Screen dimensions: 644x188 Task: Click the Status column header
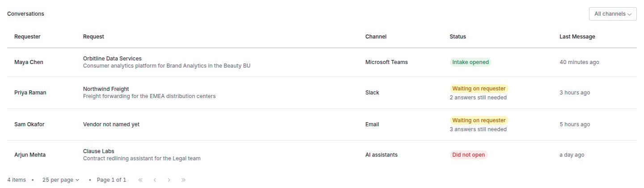point(458,37)
